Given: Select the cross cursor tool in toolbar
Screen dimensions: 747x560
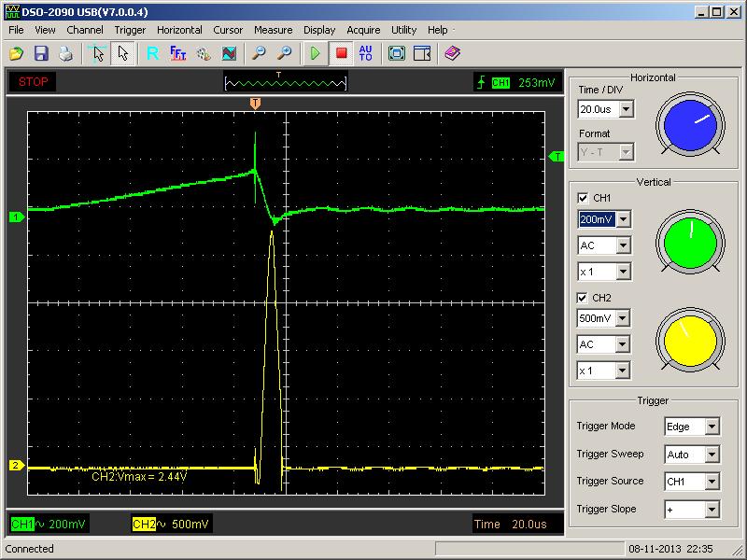Looking at the screenshot, I should click(98, 53).
